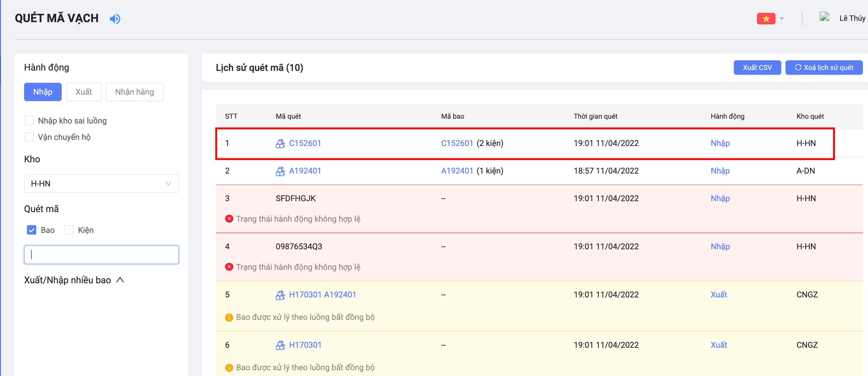Click the scanned code SFDFHGJK
Viewport: 868px width, 376px height.
pos(296,198)
